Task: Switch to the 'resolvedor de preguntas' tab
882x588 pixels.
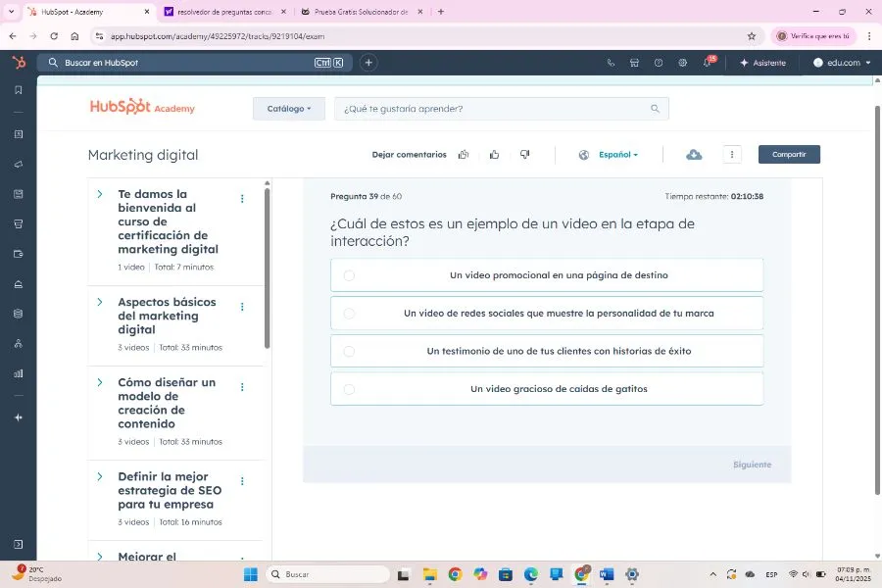Action: [224, 12]
